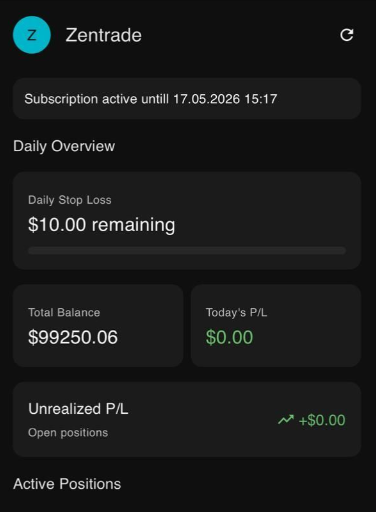Screen dimensions: 376x512
Task: Click the Open positions subtitle
Action: (x=68, y=433)
